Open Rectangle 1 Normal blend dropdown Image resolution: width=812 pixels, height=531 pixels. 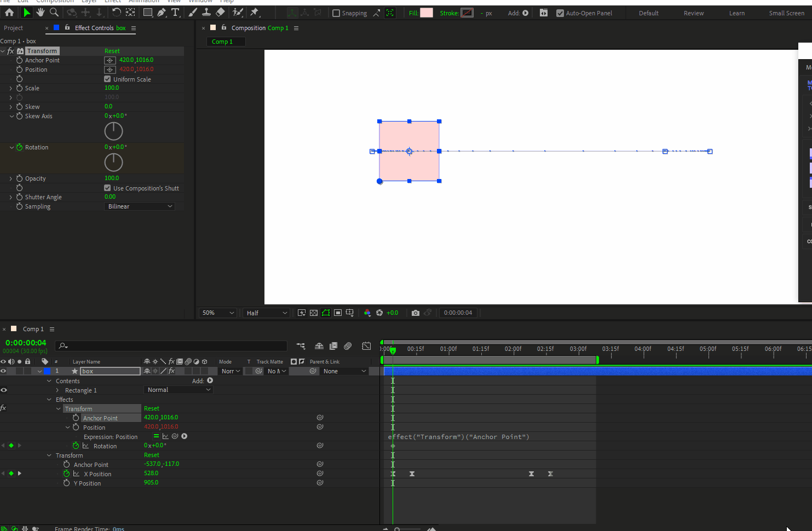(x=178, y=390)
